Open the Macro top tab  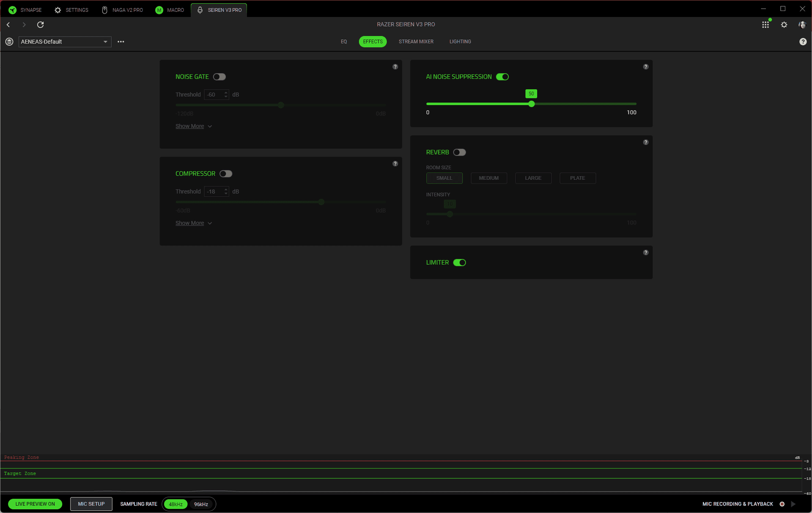coord(170,10)
